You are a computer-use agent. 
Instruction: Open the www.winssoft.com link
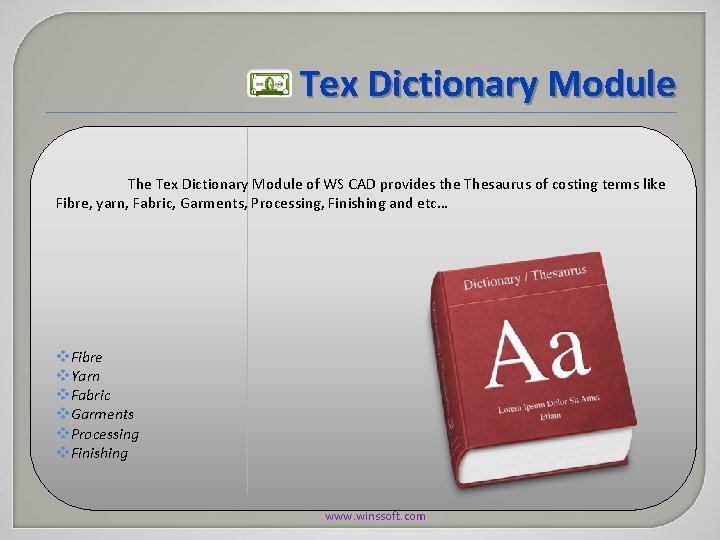(x=375, y=516)
